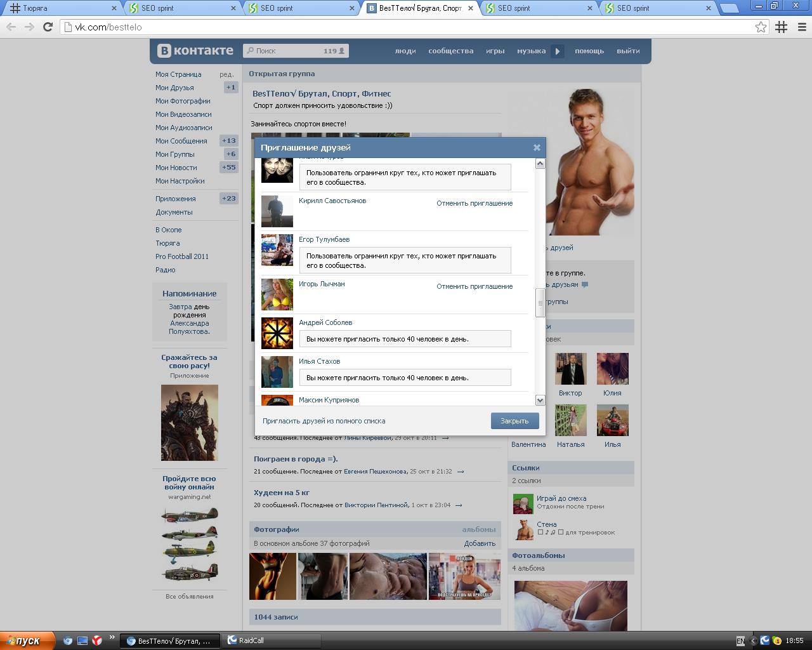Screen dimensions: 812x650
Task: Click the EN language indicator in tray
Action: tap(740, 641)
